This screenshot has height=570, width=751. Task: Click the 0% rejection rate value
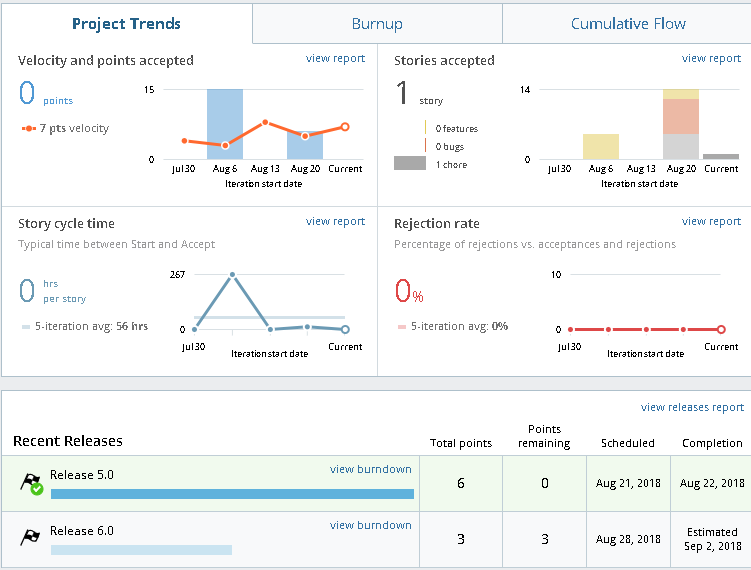tap(409, 291)
